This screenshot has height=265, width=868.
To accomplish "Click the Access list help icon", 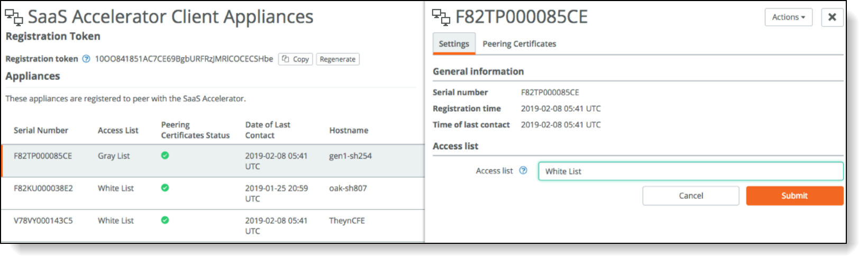I will point(523,170).
